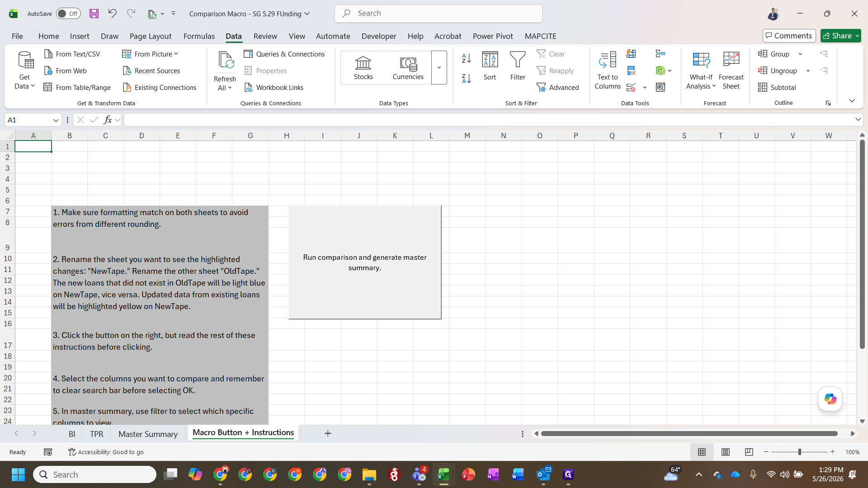Click the horizontal scrollbar
The width and height of the screenshot is (868, 488).
click(x=689, y=434)
